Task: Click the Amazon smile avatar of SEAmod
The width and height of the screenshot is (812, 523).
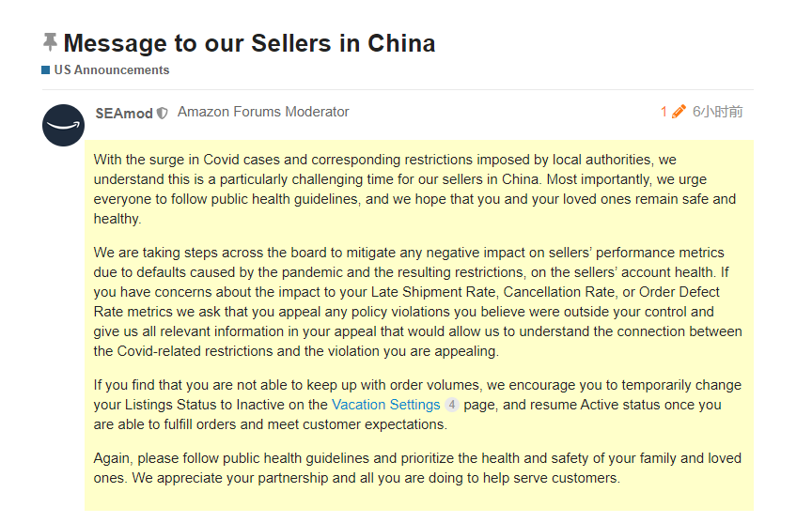Action: (64, 125)
